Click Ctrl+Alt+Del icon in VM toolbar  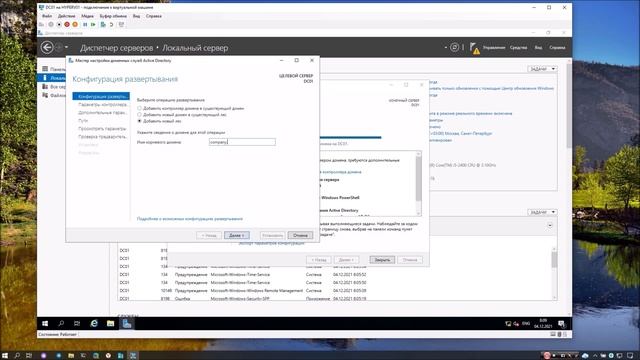[x=41, y=24]
